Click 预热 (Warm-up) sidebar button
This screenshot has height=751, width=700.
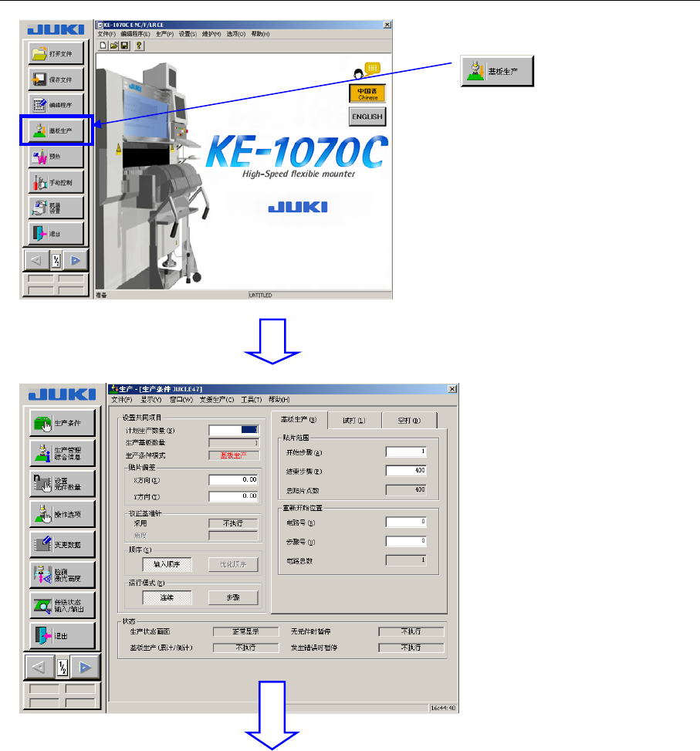(x=56, y=156)
